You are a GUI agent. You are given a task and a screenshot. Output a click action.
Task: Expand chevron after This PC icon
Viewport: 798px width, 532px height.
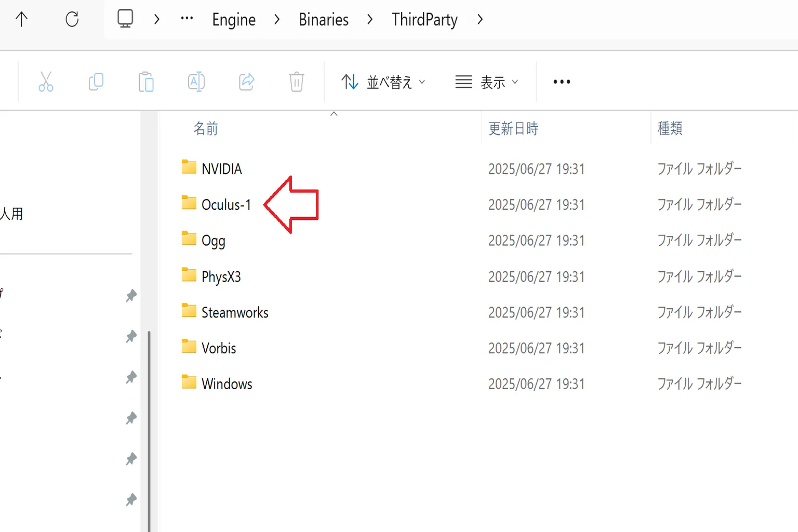[x=156, y=19]
